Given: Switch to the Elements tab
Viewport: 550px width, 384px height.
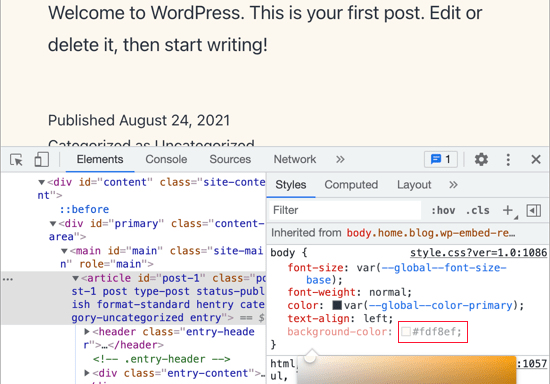Looking at the screenshot, I should pyautogui.click(x=100, y=160).
